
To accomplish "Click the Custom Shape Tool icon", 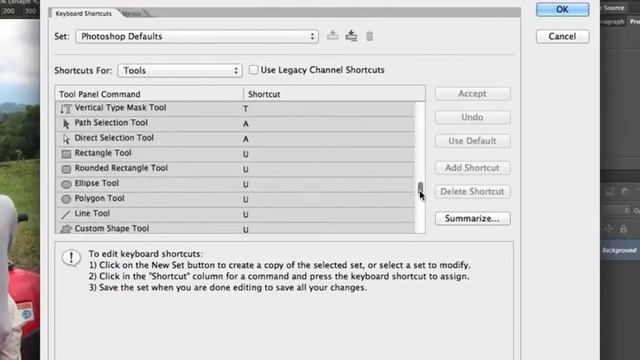I will coord(66,229).
